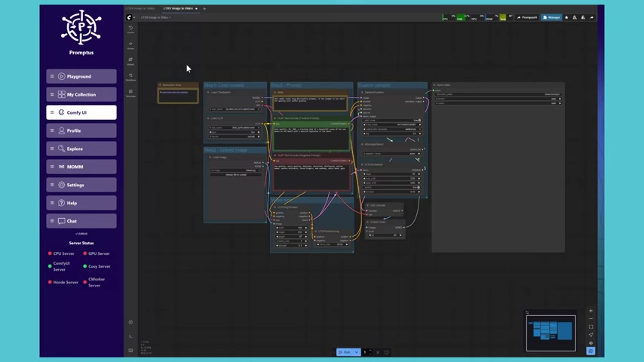Click the fit view canvas icon

(x=590, y=327)
